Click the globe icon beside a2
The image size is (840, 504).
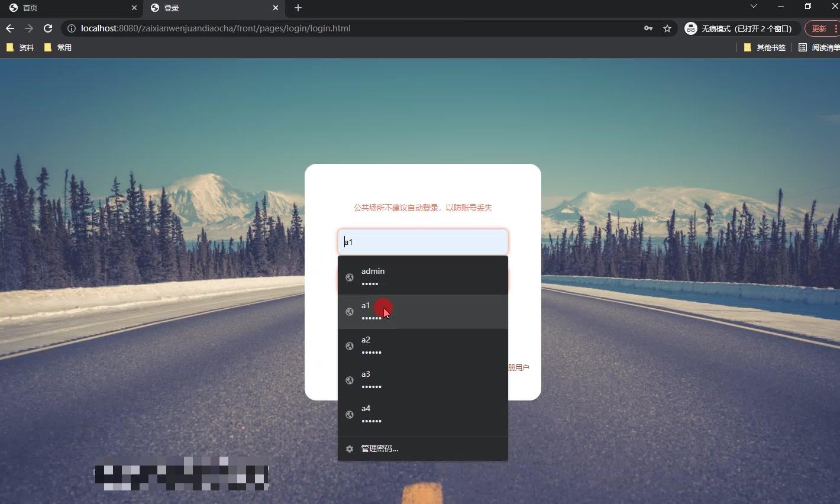click(x=350, y=346)
